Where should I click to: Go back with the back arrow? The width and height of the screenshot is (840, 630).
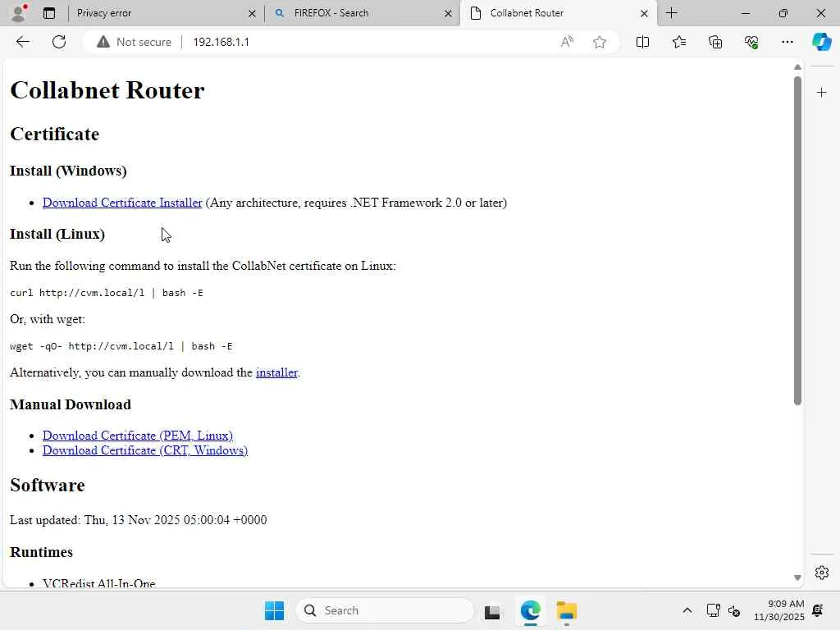pyautogui.click(x=22, y=42)
